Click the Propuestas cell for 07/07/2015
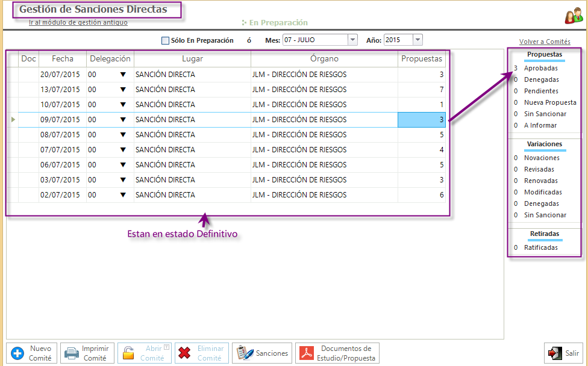 tap(422, 150)
